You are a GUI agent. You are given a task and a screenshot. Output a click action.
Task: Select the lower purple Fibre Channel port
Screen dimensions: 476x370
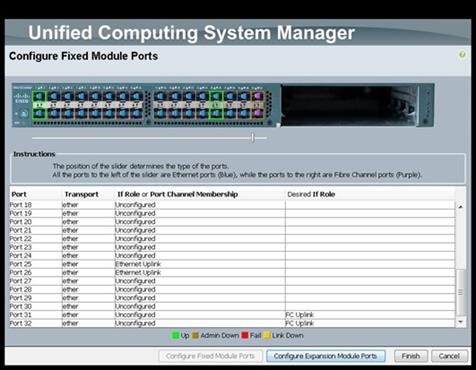[x=257, y=113]
